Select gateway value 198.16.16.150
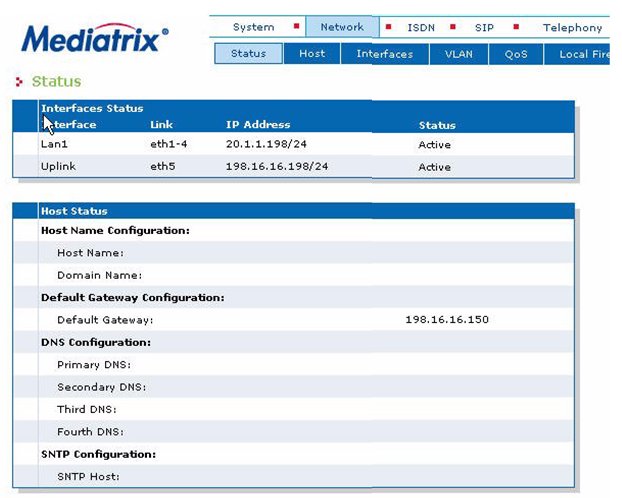Image resolution: width=622 pixels, height=498 pixels. click(447, 319)
